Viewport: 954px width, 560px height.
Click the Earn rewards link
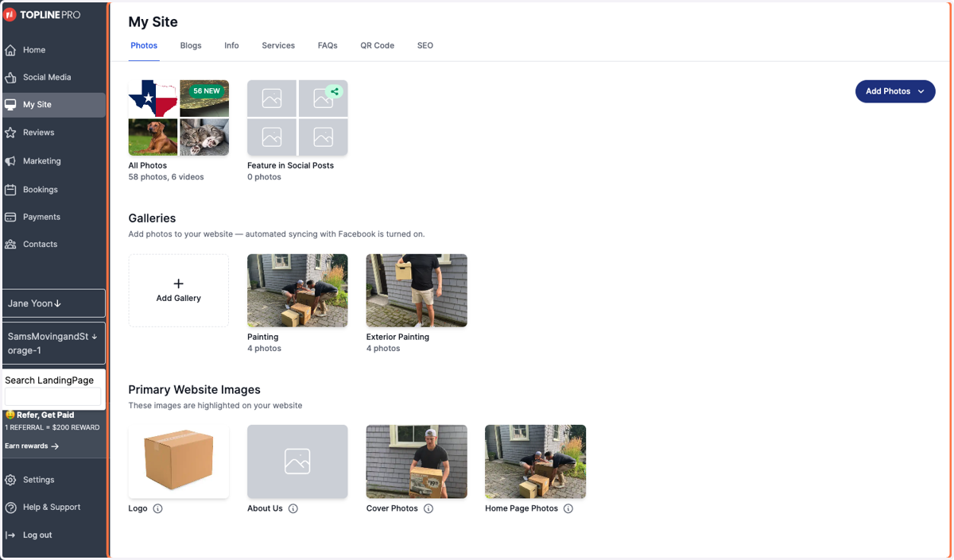click(32, 446)
